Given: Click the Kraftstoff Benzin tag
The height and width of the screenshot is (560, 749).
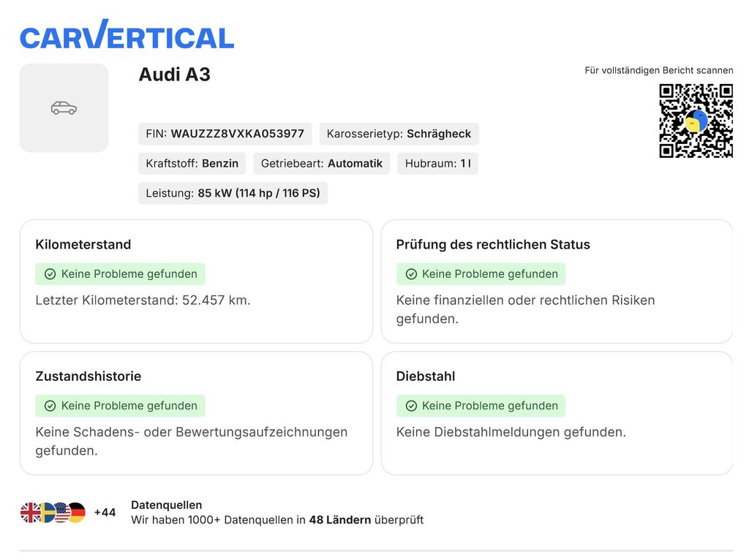Looking at the screenshot, I should tap(192, 163).
